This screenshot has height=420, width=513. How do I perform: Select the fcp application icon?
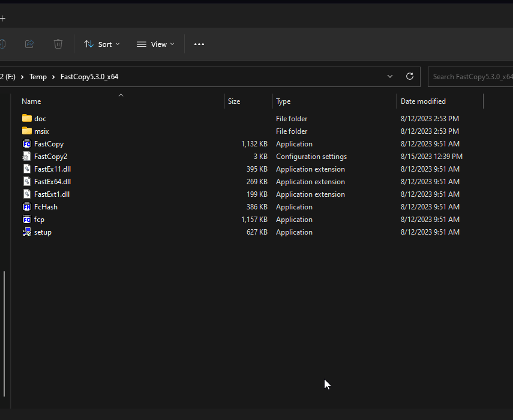(27, 220)
